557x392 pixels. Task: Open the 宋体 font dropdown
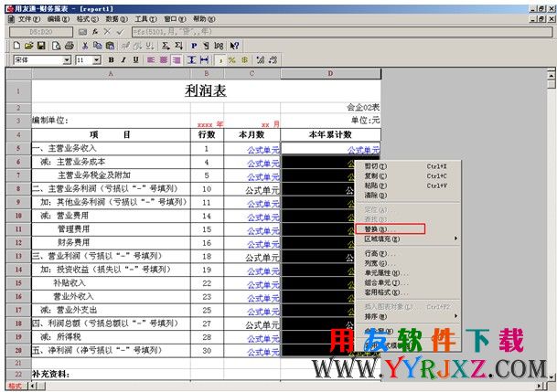(x=67, y=60)
